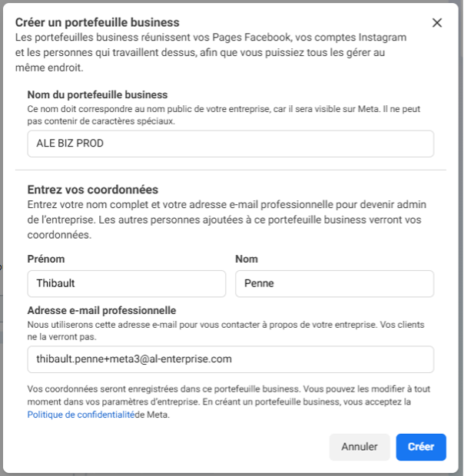Click the Adresse e-mail professionnelle label
Viewport: 464px width, 476px height.
click(x=101, y=310)
